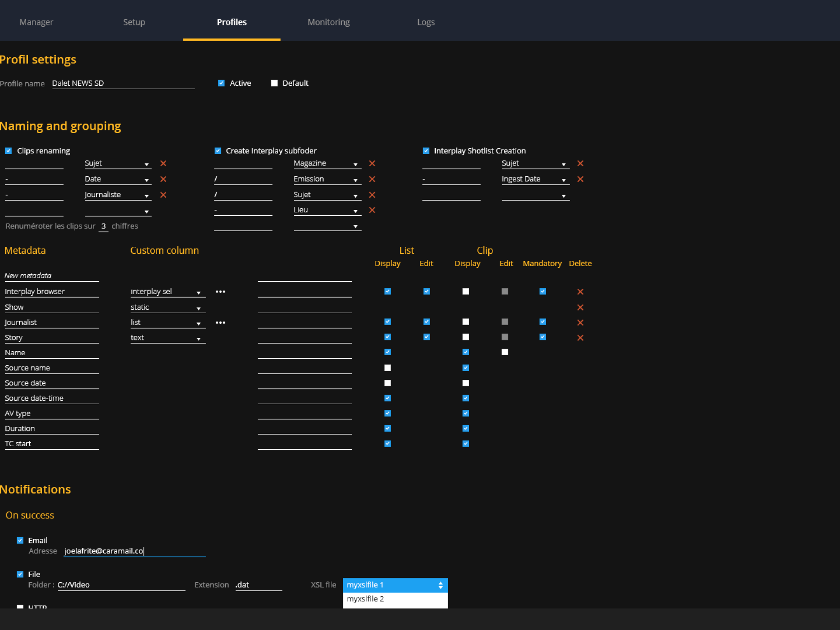Toggle List Display for TC start
The width and height of the screenshot is (840, 630).
point(388,444)
